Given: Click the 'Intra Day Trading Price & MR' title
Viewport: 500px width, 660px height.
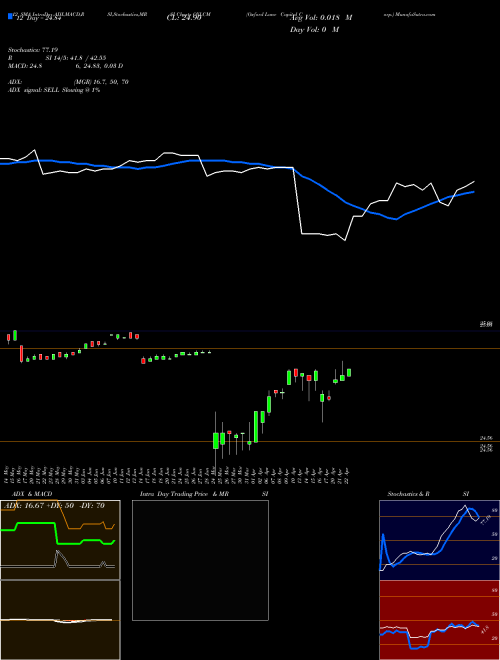Looking at the screenshot, I should (184, 494).
